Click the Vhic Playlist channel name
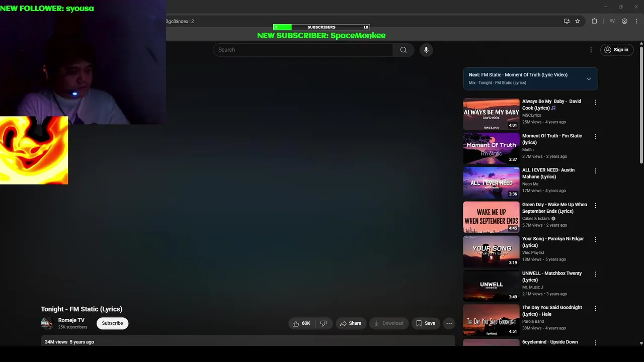The height and width of the screenshot is (362, 644). [x=533, y=253]
